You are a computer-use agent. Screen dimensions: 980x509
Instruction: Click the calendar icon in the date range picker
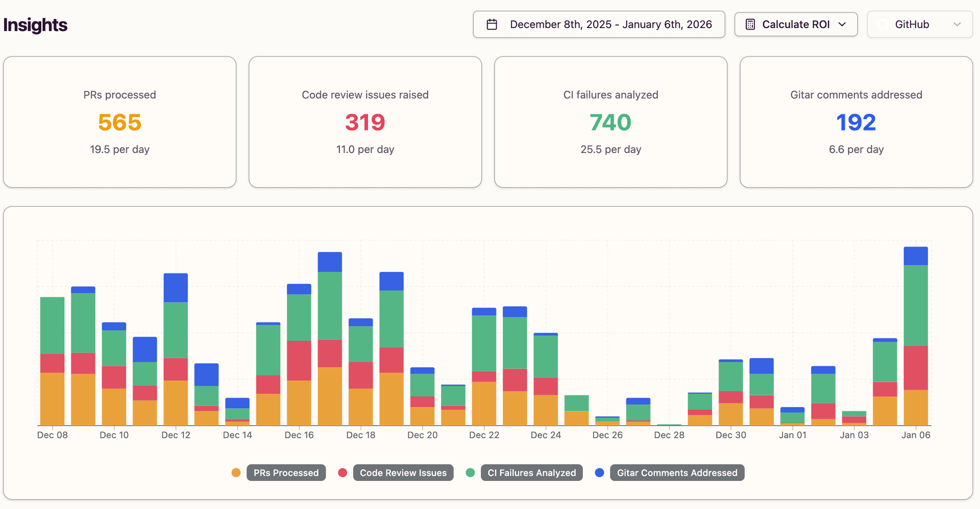492,24
